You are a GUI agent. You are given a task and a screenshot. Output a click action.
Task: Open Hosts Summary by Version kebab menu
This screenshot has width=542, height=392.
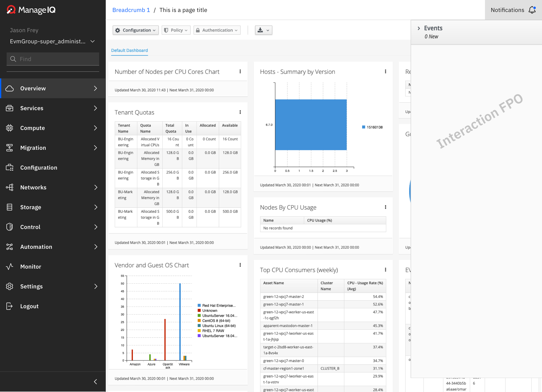[385, 71]
